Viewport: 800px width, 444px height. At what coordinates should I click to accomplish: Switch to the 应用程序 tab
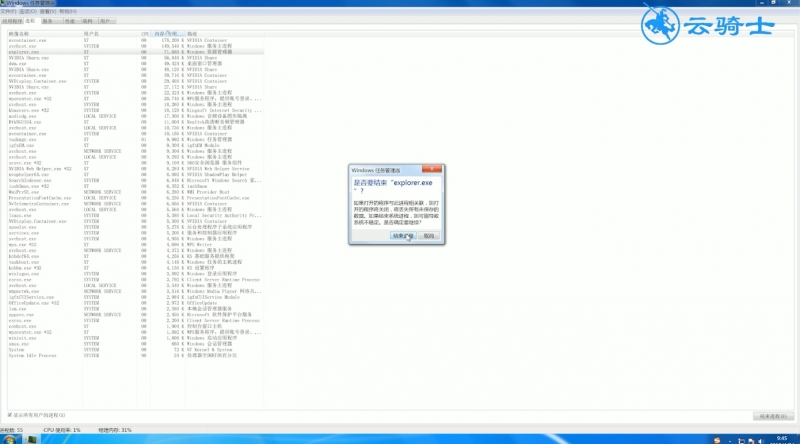coord(12,21)
